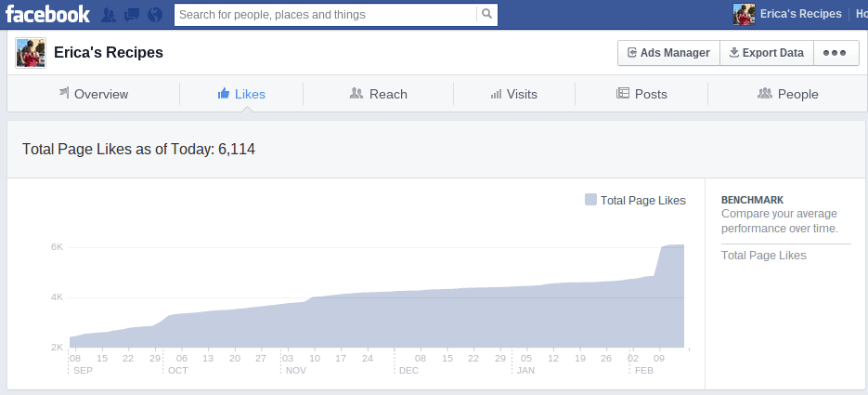The width and height of the screenshot is (868, 395).
Task: Click the Export Data button
Action: (766, 53)
